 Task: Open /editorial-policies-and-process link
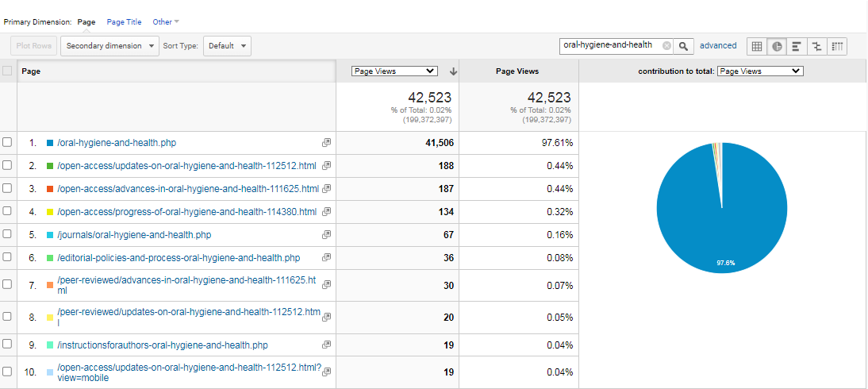[179, 258]
